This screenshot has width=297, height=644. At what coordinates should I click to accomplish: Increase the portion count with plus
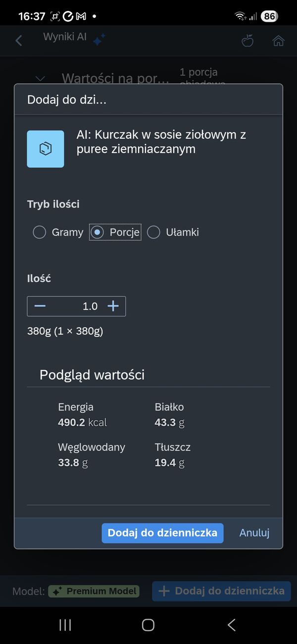pyautogui.click(x=113, y=306)
